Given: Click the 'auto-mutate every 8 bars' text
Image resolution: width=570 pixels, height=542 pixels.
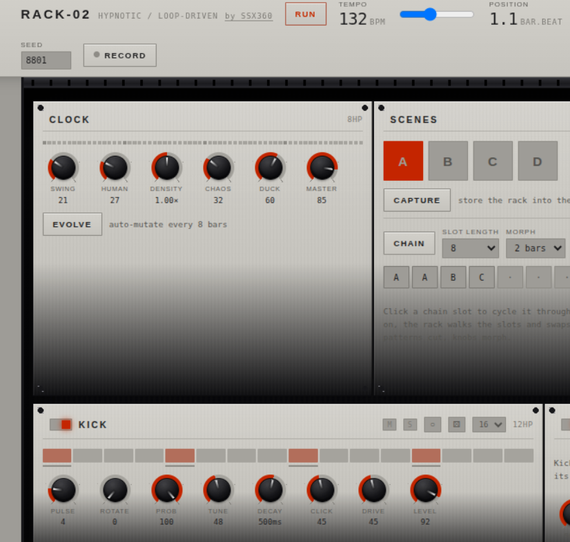Looking at the screenshot, I should [x=168, y=224].
